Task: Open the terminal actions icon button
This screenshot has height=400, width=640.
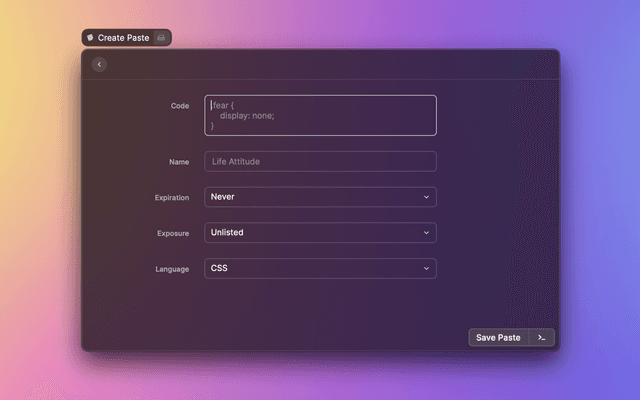Action: click(x=541, y=338)
